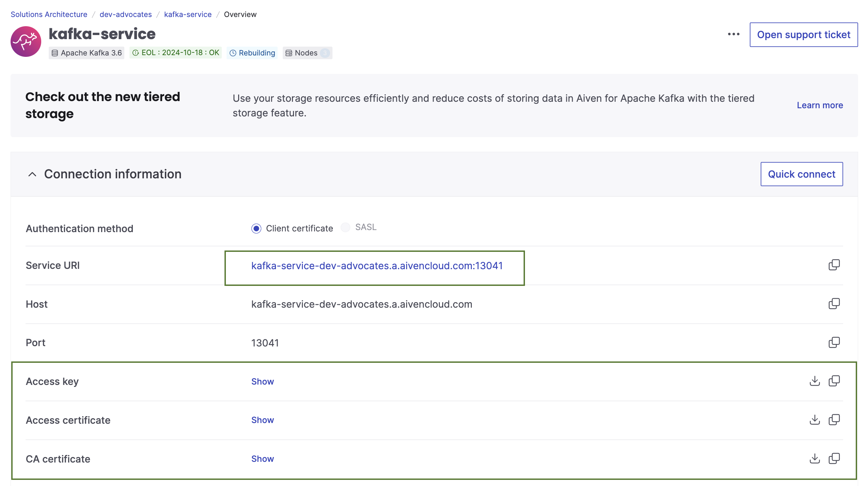Copy the Service URI value
868x486 pixels.
coord(835,264)
